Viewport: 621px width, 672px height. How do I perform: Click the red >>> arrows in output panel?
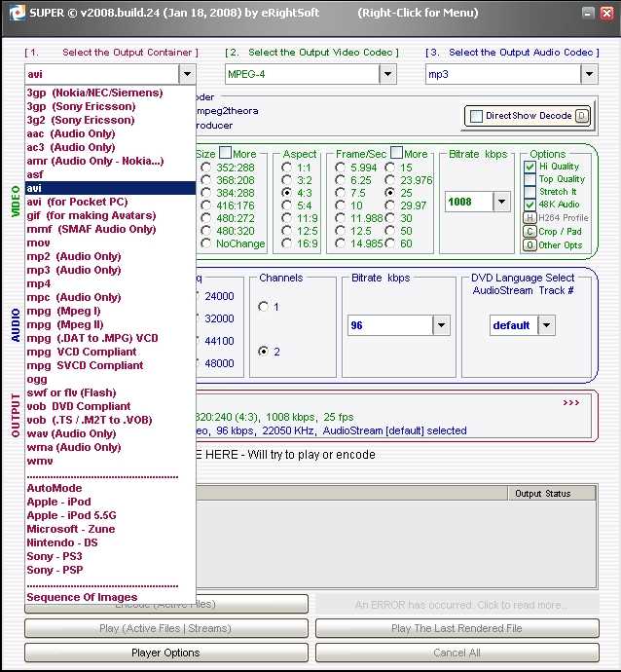pos(570,402)
